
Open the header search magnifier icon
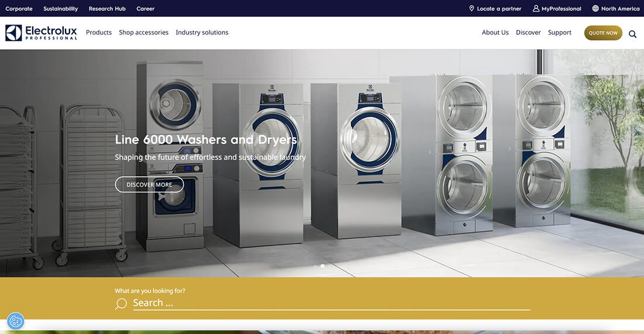pyautogui.click(x=632, y=34)
